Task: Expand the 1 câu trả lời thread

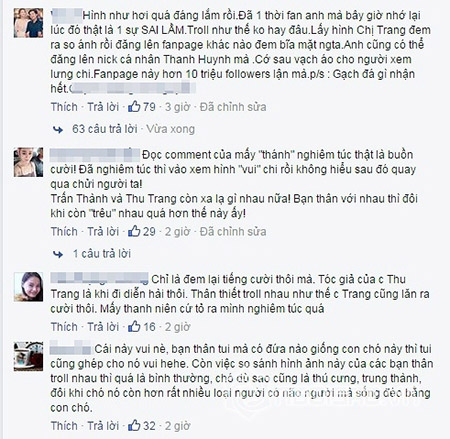Action: pyautogui.click(x=102, y=254)
